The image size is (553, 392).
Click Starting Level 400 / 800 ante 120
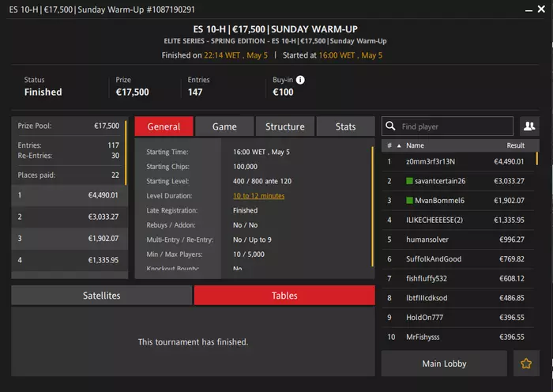(x=262, y=181)
